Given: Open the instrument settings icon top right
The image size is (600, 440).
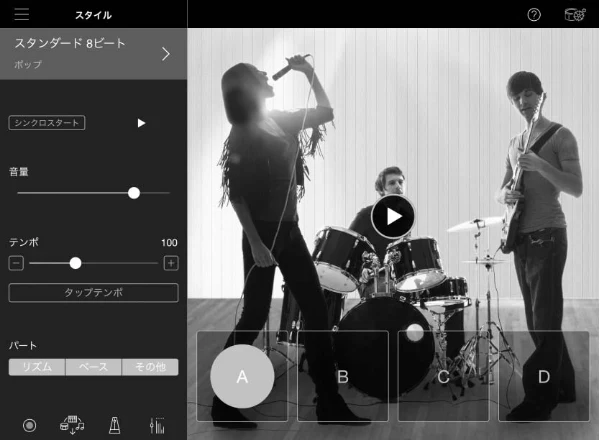Looking at the screenshot, I should [x=575, y=15].
